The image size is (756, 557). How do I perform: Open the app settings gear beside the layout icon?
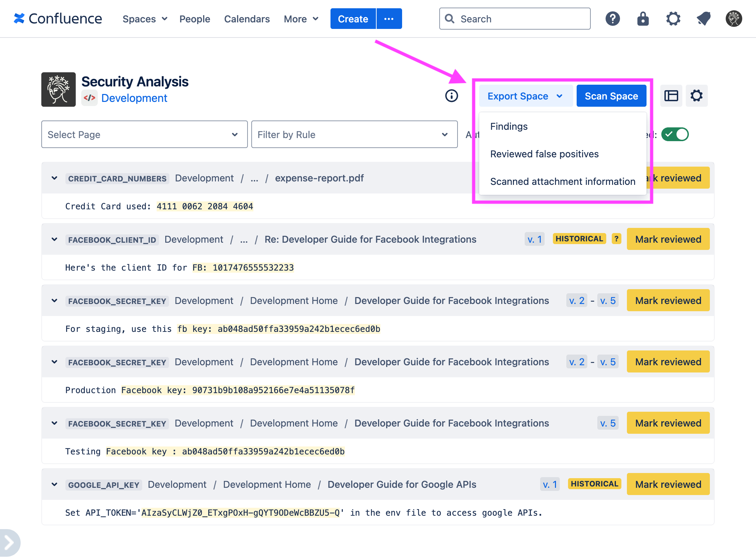pos(696,96)
